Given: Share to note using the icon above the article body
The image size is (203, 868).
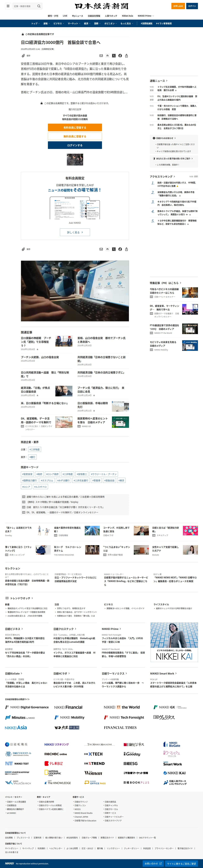Looking at the screenshot, I should tap(107, 56).
